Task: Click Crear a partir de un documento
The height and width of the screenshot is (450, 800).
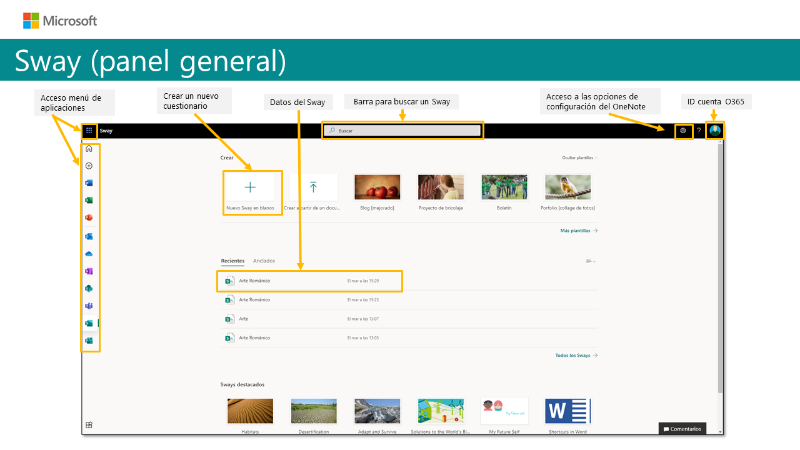Action: [313, 192]
